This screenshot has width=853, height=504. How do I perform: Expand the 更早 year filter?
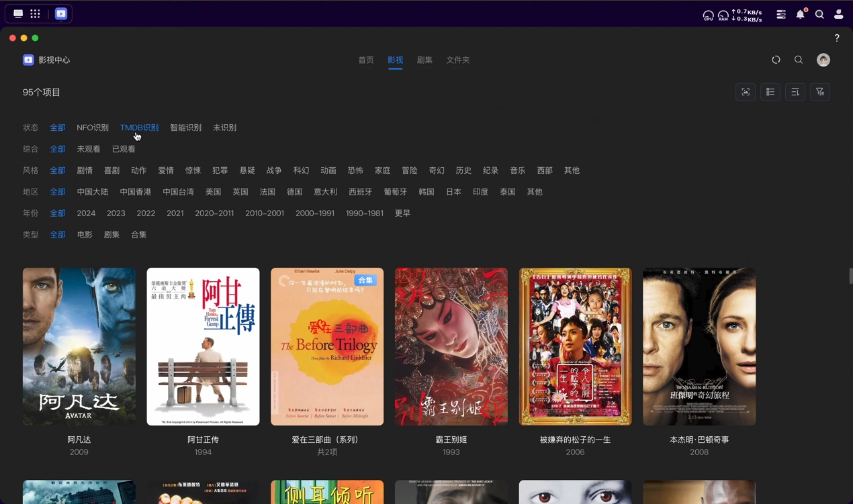click(402, 213)
